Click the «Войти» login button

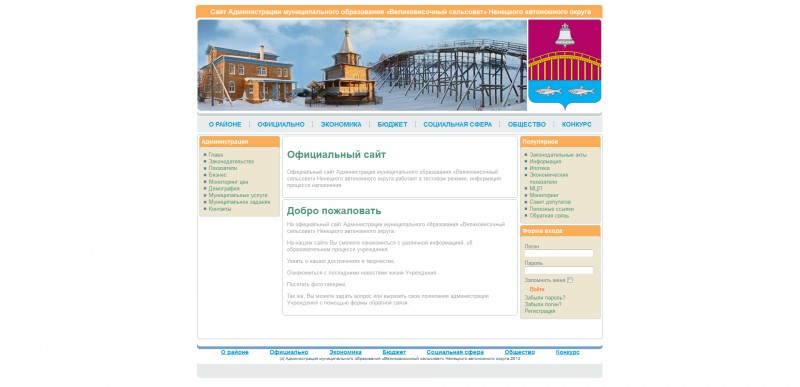tap(537, 289)
